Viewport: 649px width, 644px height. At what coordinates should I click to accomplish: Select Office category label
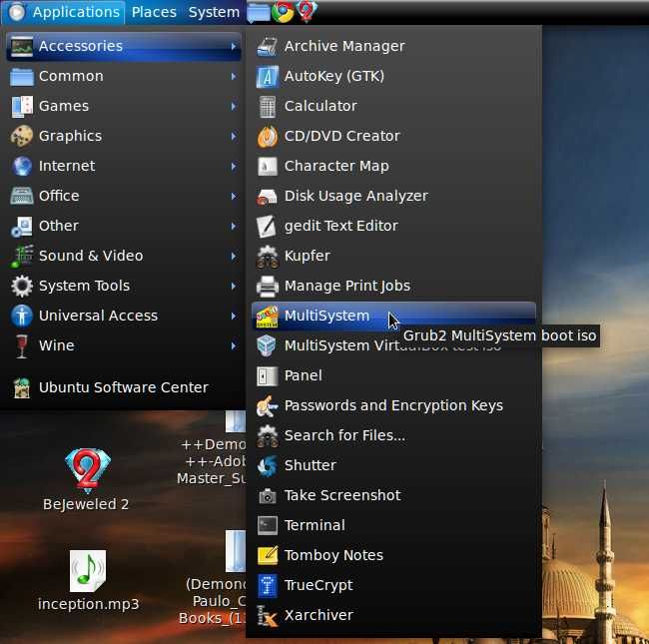[x=59, y=196]
